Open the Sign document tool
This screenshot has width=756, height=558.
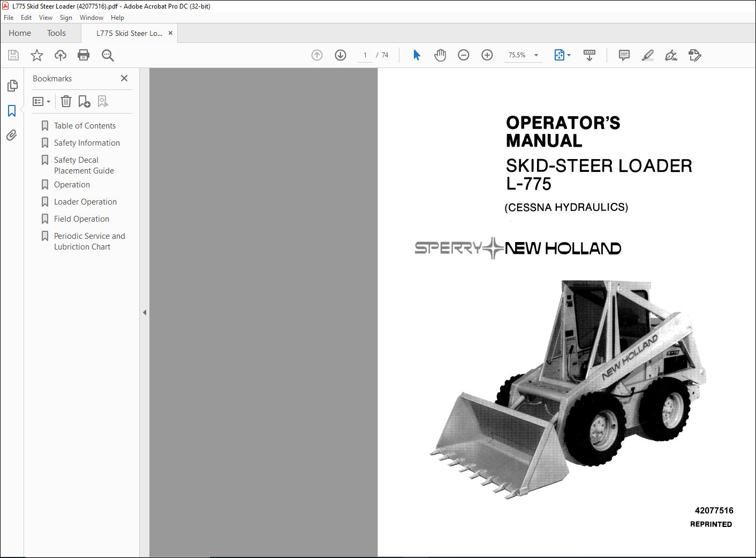[x=671, y=55]
